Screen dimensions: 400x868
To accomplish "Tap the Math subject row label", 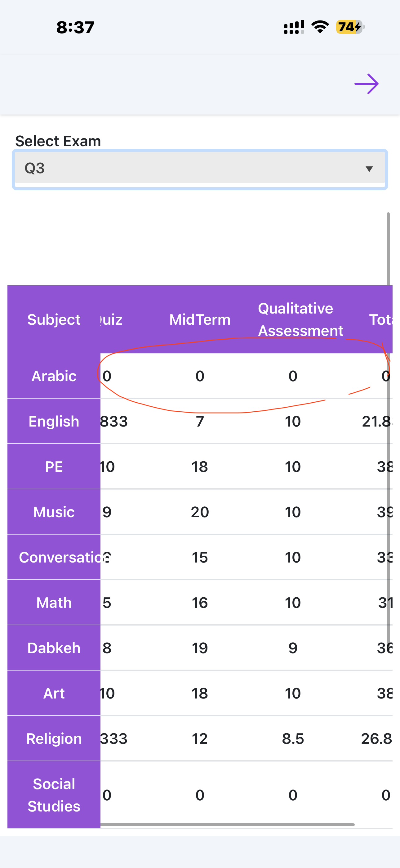I will [54, 603].
